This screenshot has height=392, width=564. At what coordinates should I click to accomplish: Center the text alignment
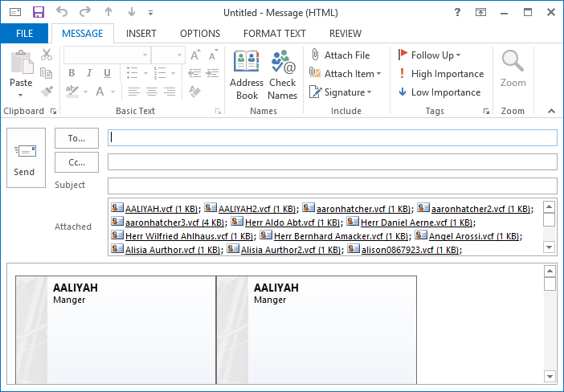point(151,92)
